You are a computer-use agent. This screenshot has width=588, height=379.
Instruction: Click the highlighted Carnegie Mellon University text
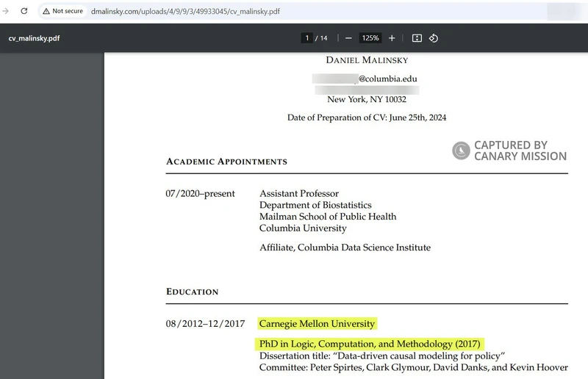coord(317,323)
